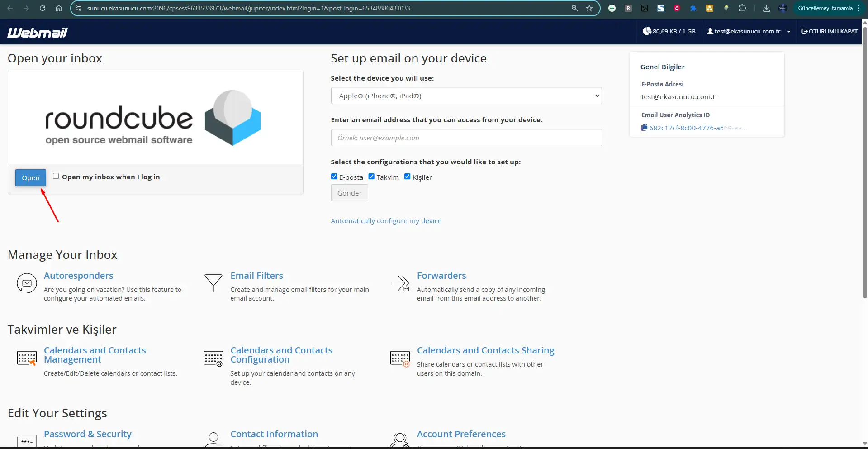The width and height of the screenshot is (868, 449).
Task: Click OTURUMU KAPAT to log out
Action: tap(829, 31)
